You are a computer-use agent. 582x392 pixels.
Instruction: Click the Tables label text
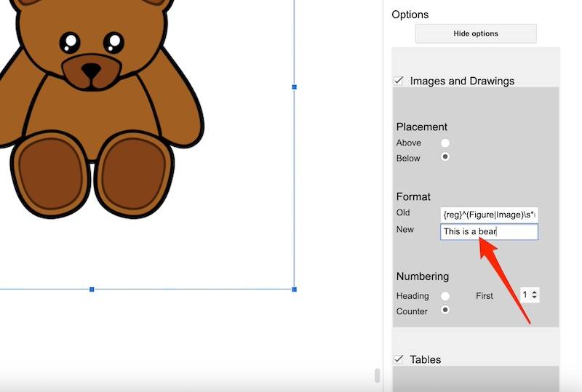click(426, 359)
